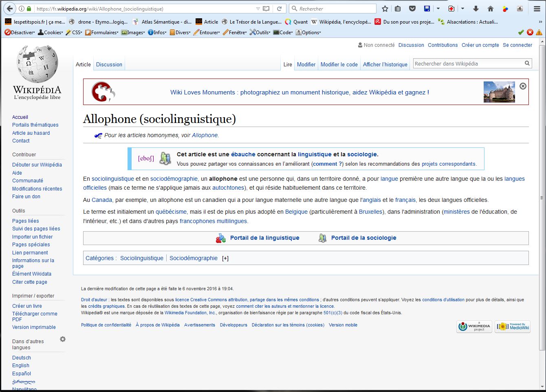546x392 pixels.
Task: Click the [+] button next to categories
Action: point(225,258)
